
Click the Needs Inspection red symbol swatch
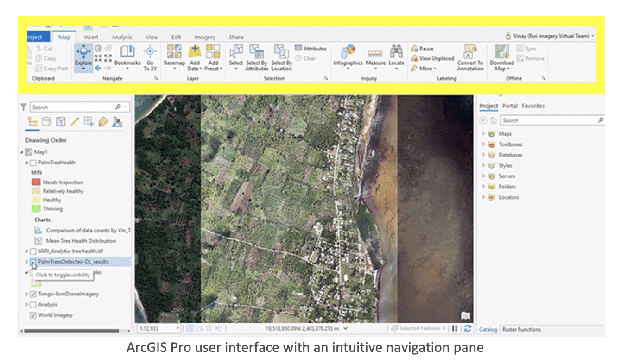[x=36, y=182]
